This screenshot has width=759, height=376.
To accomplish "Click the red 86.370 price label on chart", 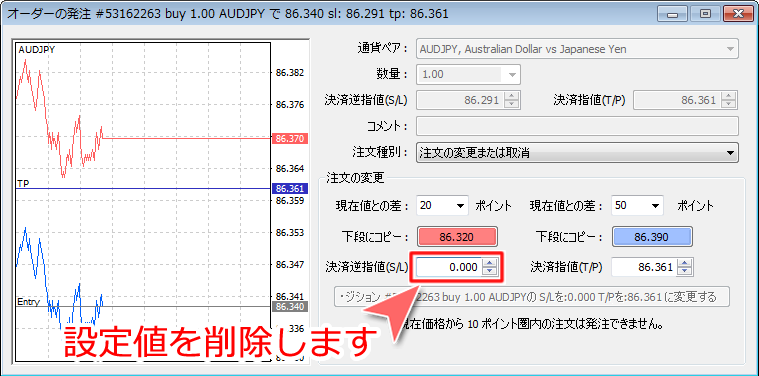I will pyautogui.click(x=289, y=139).
